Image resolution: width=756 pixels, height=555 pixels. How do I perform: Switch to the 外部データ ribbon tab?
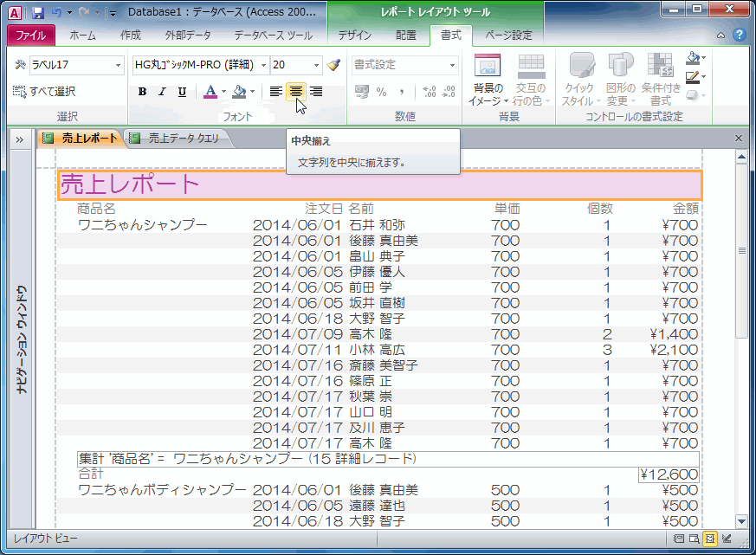188,35
